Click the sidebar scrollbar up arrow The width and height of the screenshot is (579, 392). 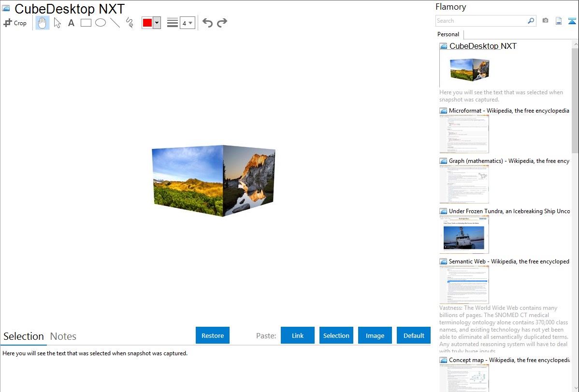tap(575, 44)
